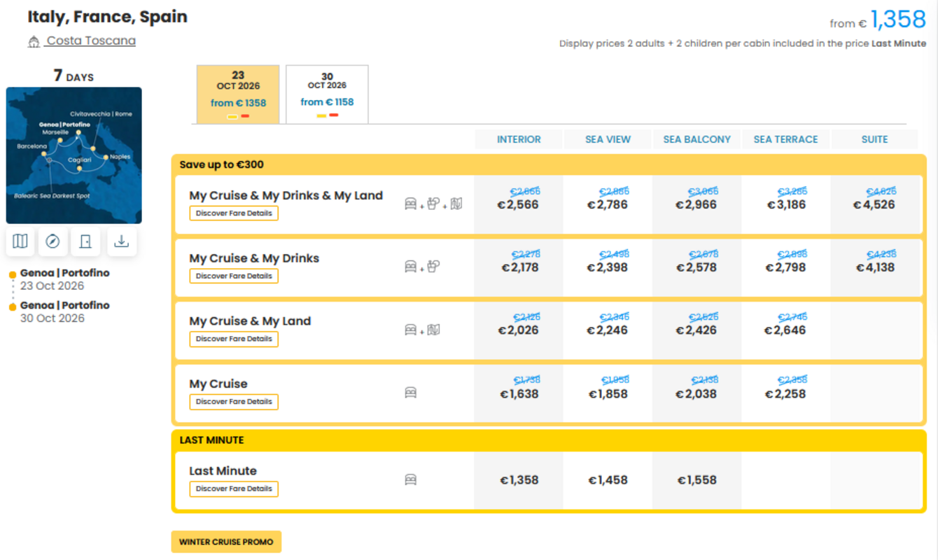Select the €1,358 Last Minute Interior price
The width and height of the screenshot is (938, 560).
[519, 480]
